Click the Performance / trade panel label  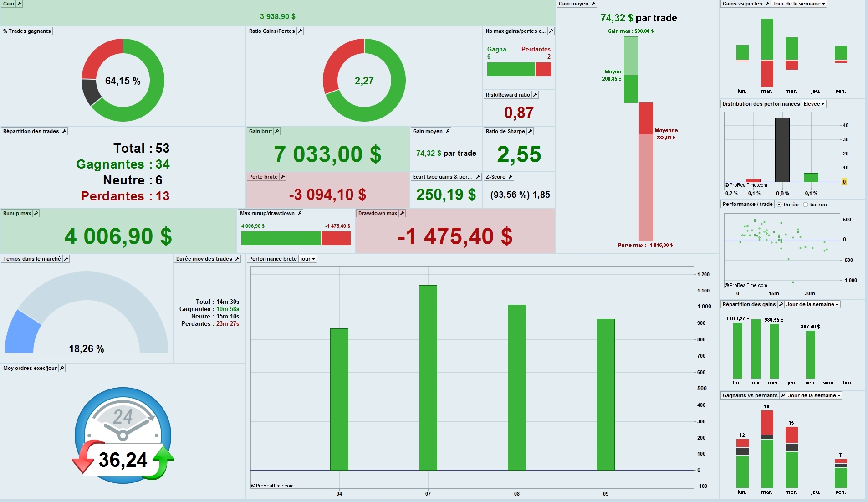pos(747,204)
